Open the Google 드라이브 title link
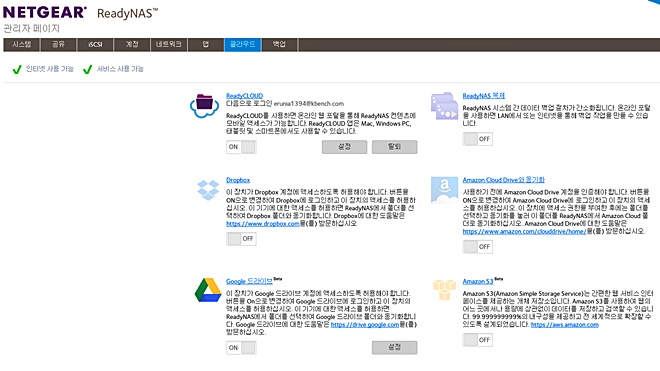Viewport: 660px width, 371px height. click(249, 281)
